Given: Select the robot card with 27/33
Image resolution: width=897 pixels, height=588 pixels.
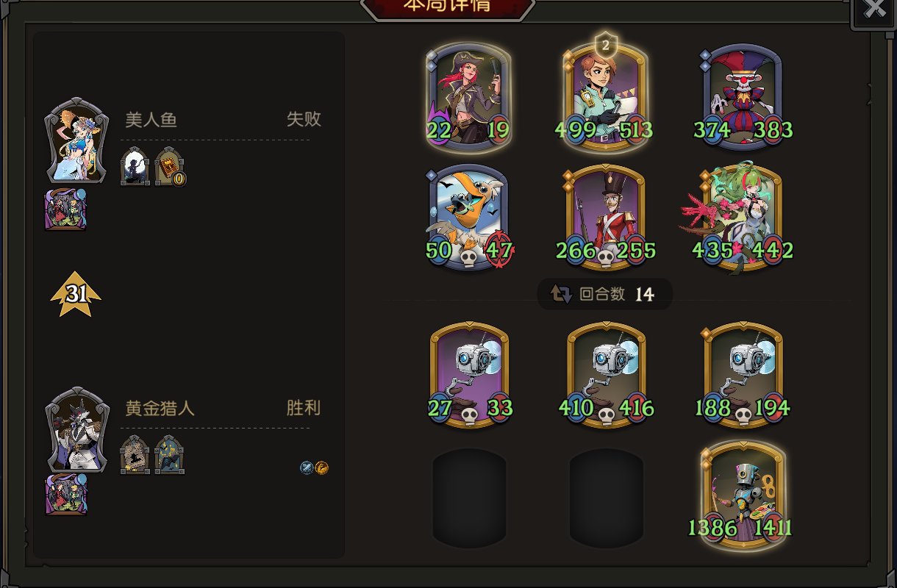Looking at the screenshot, I should pyautogui.click(x=469, y=375).
